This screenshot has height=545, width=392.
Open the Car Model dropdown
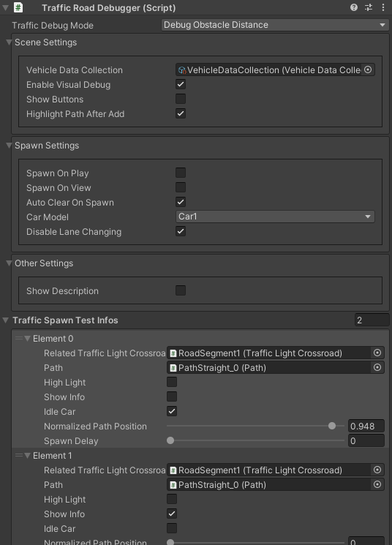[x=275, y=217]
